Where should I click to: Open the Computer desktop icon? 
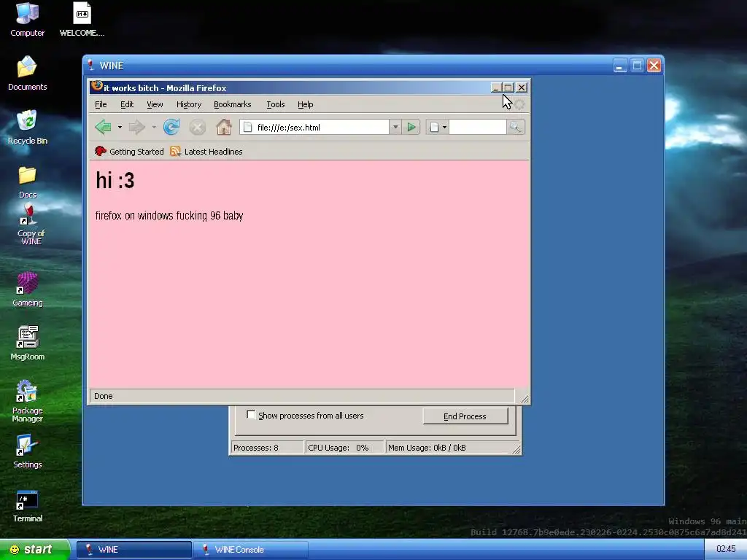(27, 20)
